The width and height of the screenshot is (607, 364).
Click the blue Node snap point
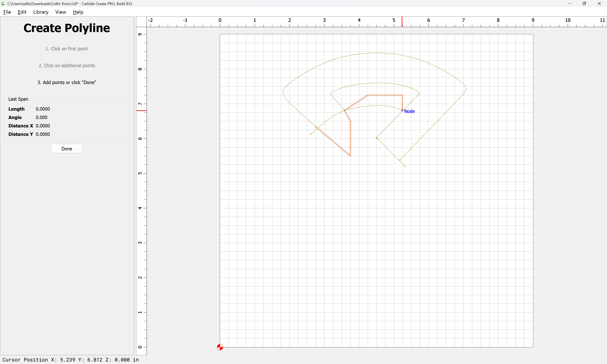click(402, 110)
